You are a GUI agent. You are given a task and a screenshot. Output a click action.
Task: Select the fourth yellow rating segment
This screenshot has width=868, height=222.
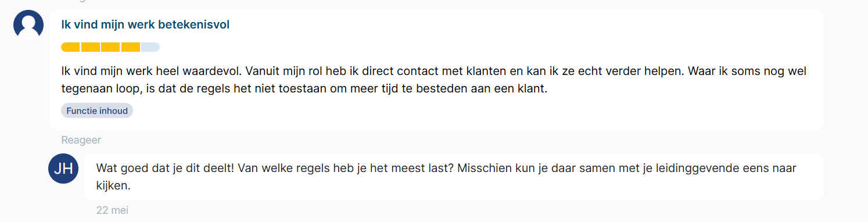point(130,47)
